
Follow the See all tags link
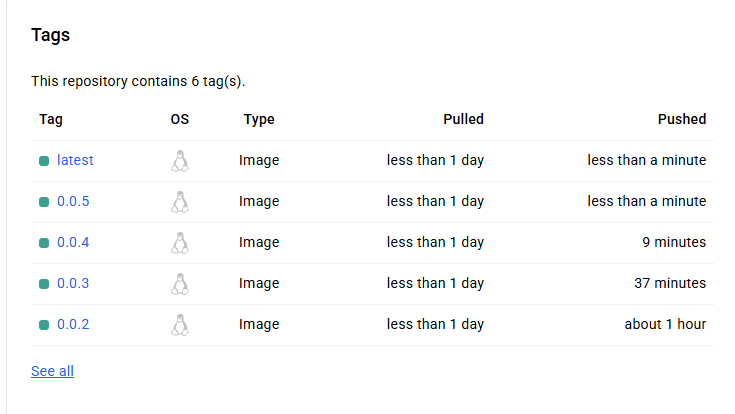click(x=52, y=371)
